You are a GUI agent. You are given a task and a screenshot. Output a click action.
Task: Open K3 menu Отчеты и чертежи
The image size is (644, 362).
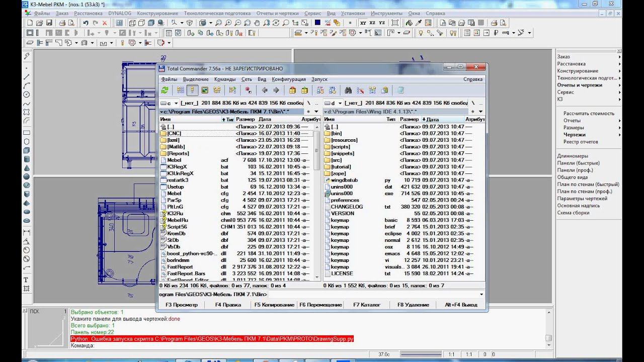(x=278, y=13)
